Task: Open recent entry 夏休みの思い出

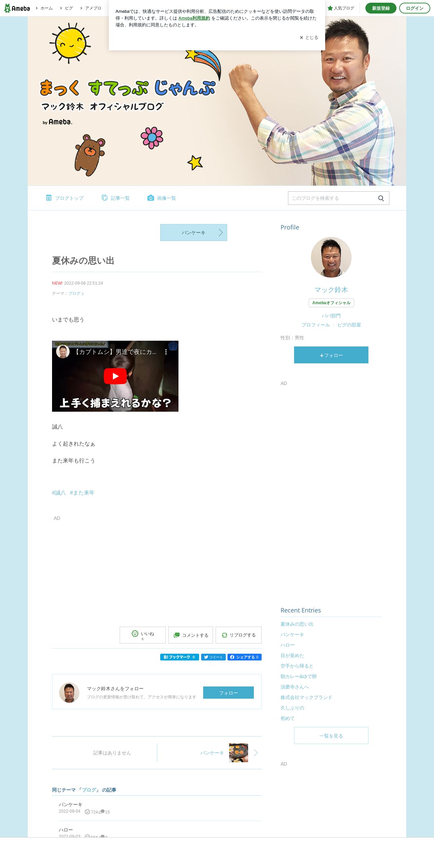Action: tap(297, 624)
